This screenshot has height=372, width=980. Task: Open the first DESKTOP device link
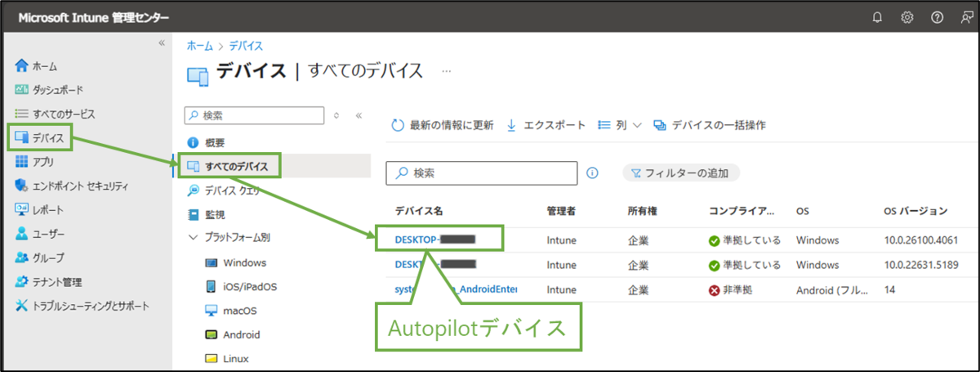pos(435,240)
